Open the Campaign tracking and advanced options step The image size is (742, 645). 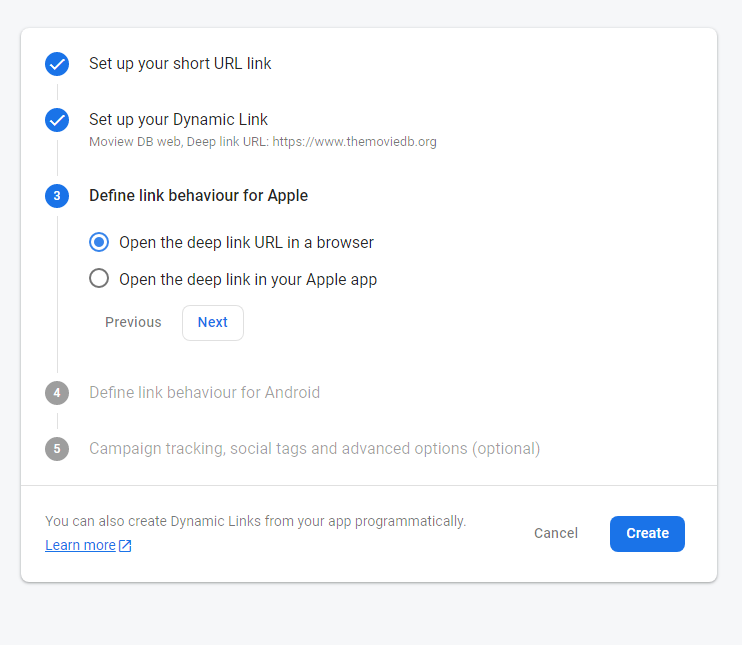(x=314, y=449)
